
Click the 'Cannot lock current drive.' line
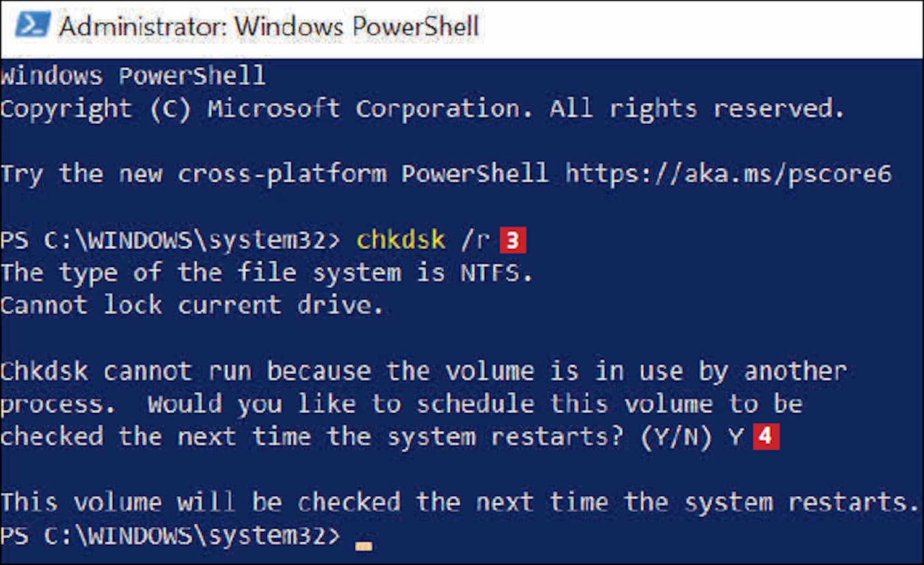(x=192, y=305)
